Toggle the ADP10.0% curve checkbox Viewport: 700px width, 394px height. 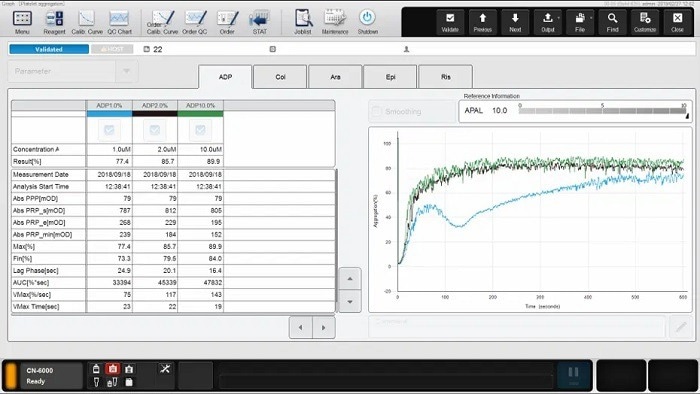click(x=200, y=130)
